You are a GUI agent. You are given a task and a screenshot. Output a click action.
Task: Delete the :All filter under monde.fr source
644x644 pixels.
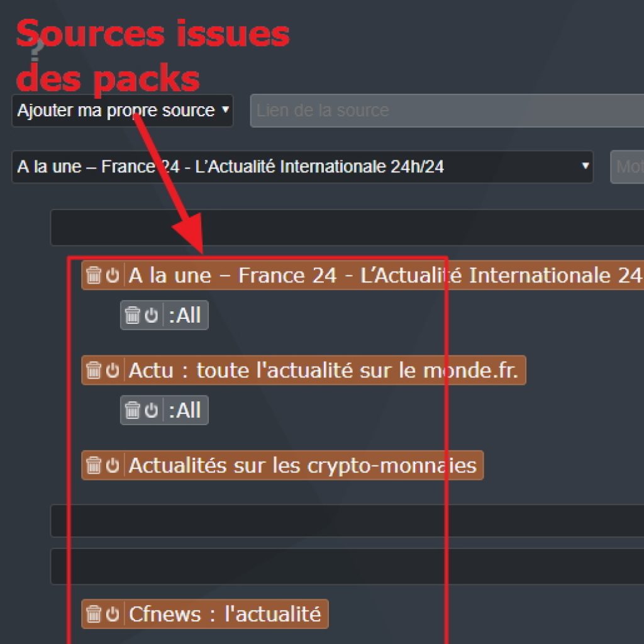(x=132, y=410)
